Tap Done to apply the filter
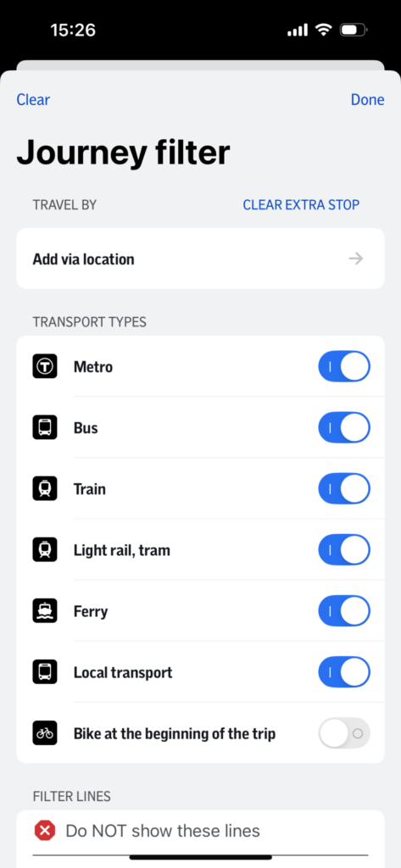 pyautogui.click(x=367, y=100)
